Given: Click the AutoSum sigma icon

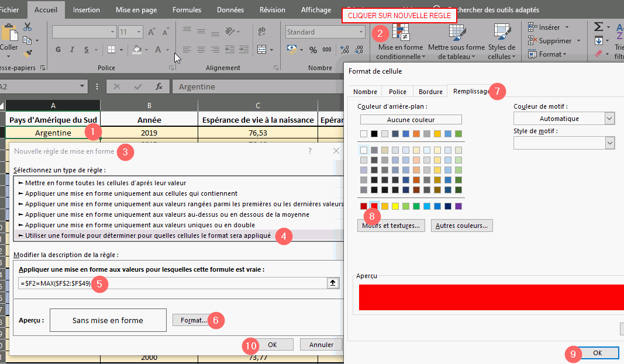Looking at the screenshot, I should 598,27.
